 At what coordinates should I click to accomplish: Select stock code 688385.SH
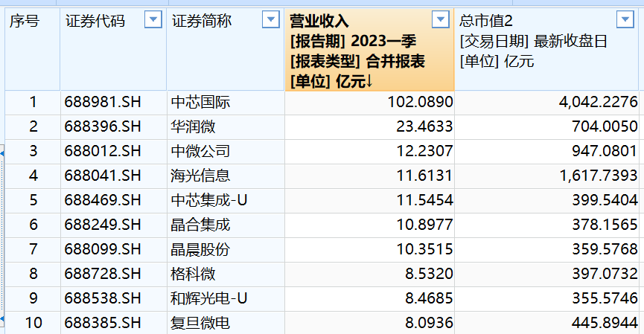pos(103,323)
